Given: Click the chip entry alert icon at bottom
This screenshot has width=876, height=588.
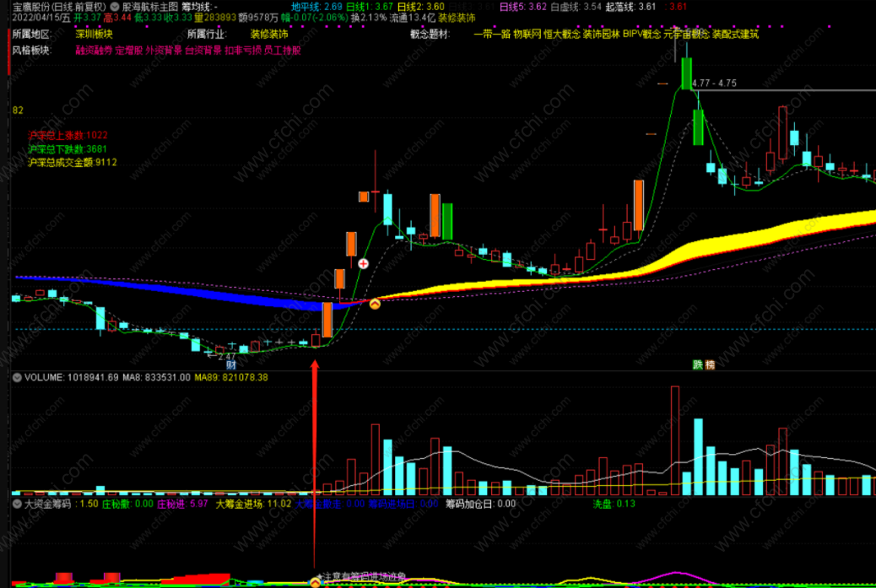Looking at the screenshot, I should tap(316, 580).
